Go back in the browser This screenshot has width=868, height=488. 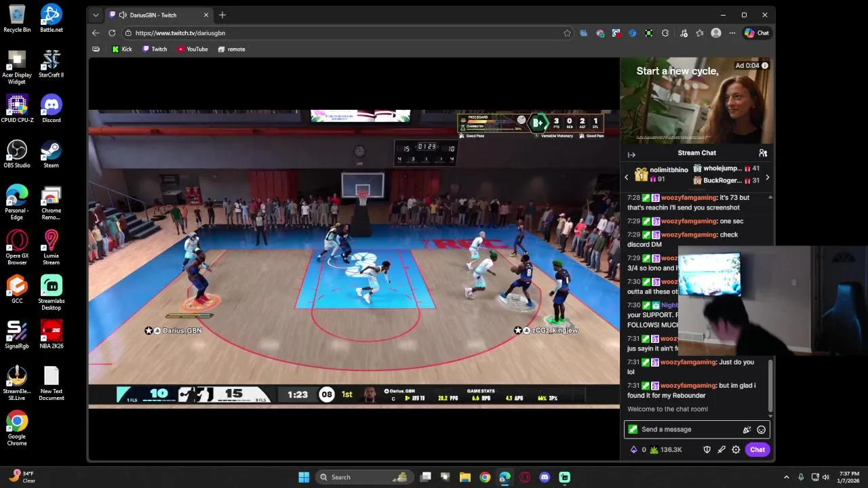click(x=96, y=33)
